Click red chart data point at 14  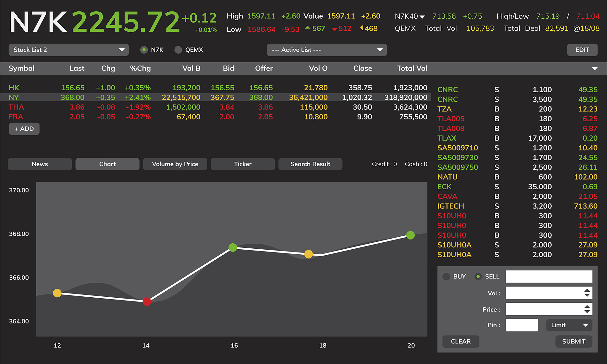tap(147, 301)
